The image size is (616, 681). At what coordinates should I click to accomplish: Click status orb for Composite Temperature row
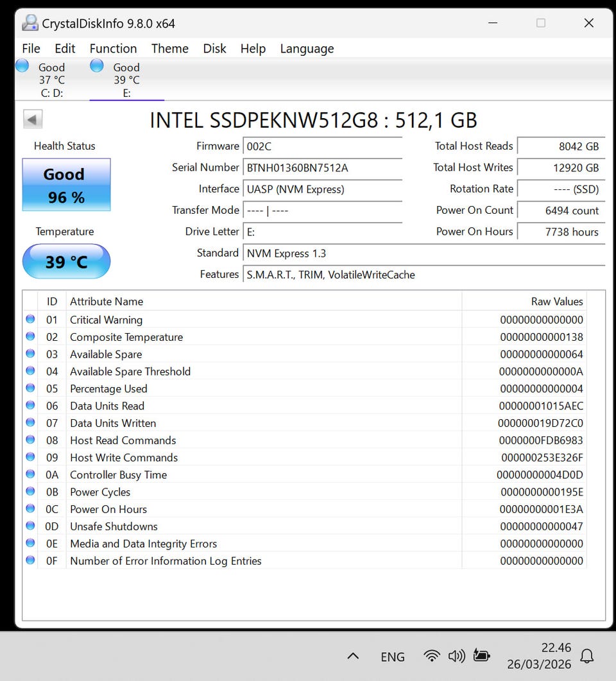(30, 336)
